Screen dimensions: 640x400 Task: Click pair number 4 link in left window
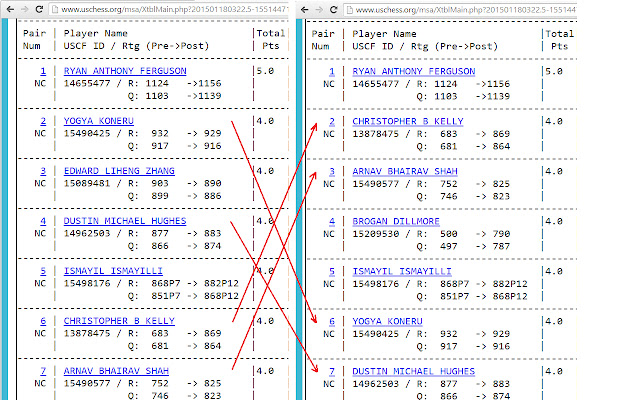point(43,221)
